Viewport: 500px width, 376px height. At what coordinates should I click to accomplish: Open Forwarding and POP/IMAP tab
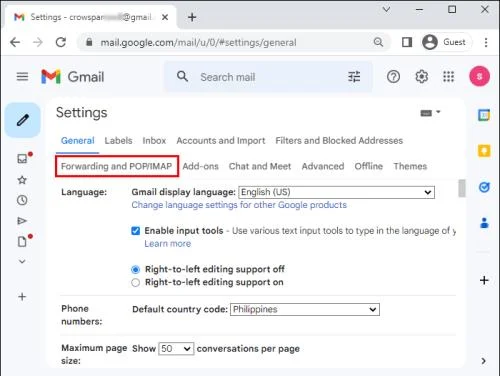(x=116, y=166)
